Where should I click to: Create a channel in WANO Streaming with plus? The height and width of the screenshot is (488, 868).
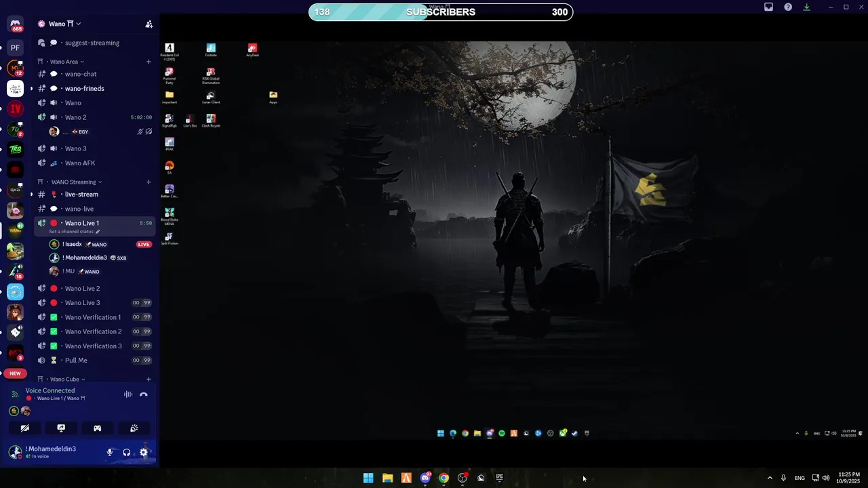[149, 182]
